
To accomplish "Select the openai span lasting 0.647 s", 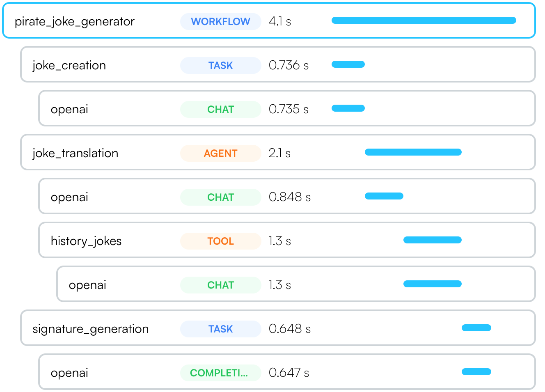I will coord(287,372).
